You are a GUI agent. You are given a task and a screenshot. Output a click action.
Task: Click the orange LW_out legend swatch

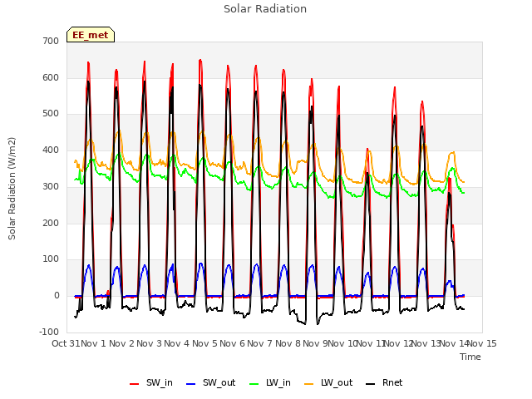click(309, 384)
